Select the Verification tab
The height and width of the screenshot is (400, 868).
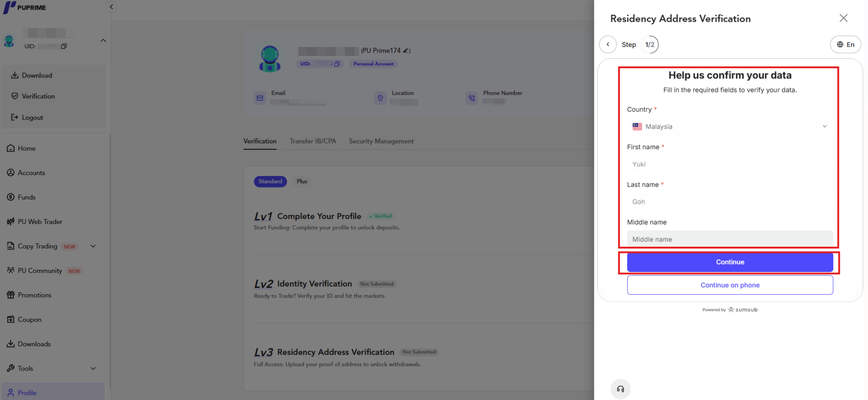point(260,141)
